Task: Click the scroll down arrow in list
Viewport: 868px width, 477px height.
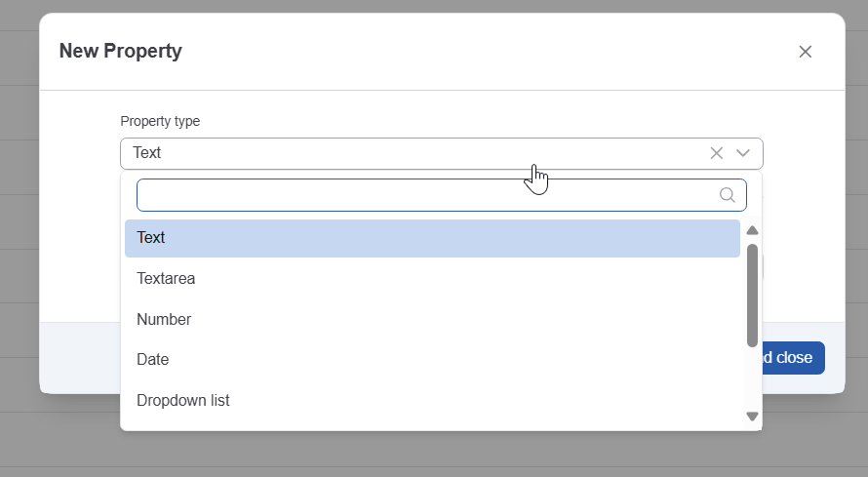Action: [752, 417]
